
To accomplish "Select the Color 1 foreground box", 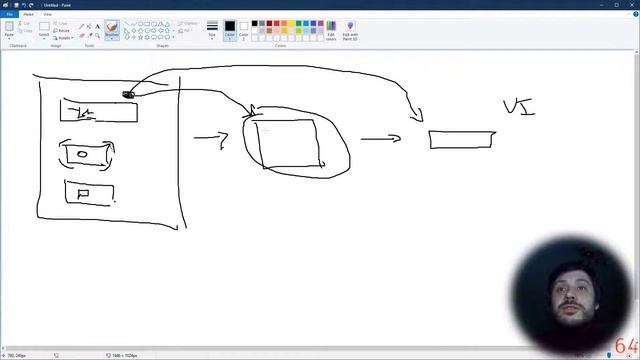I will (230, 31).
